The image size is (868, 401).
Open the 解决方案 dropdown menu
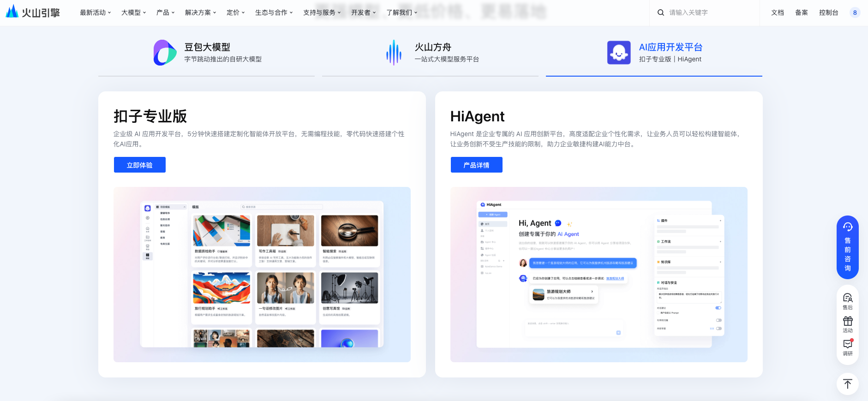(200, 12)
